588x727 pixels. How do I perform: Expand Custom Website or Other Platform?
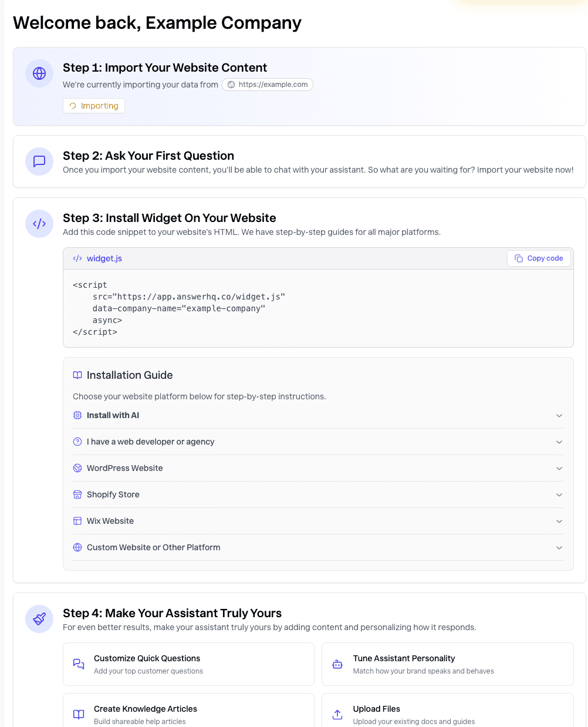[318, 547]
